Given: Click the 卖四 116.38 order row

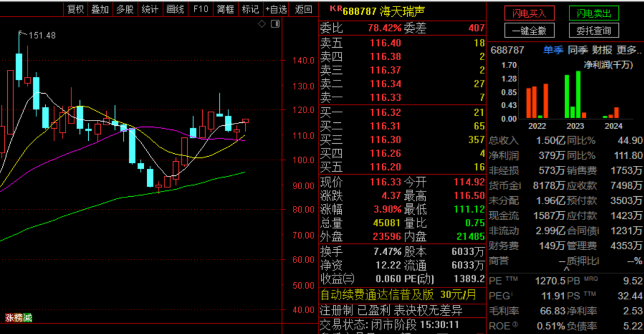Looking at the screenshot, I should [402, 57].
